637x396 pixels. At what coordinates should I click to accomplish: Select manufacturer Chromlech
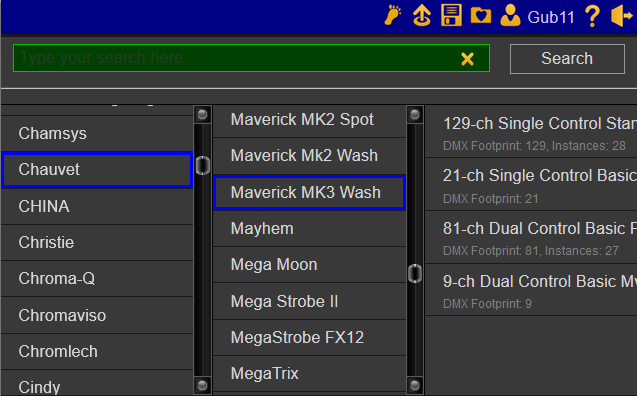click(x=97, y=352)
